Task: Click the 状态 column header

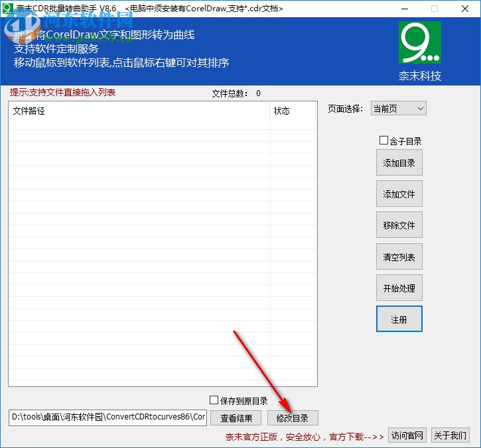Action: (293, 111)
